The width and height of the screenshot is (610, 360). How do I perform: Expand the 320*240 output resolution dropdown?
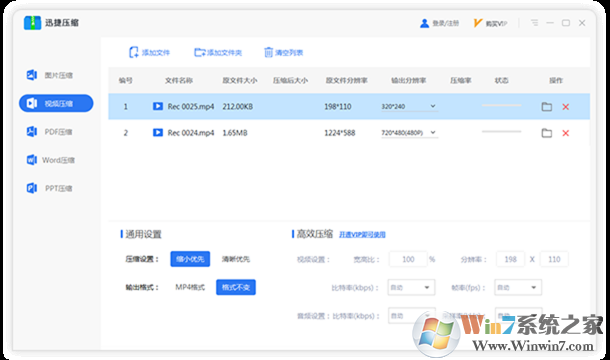409,106
